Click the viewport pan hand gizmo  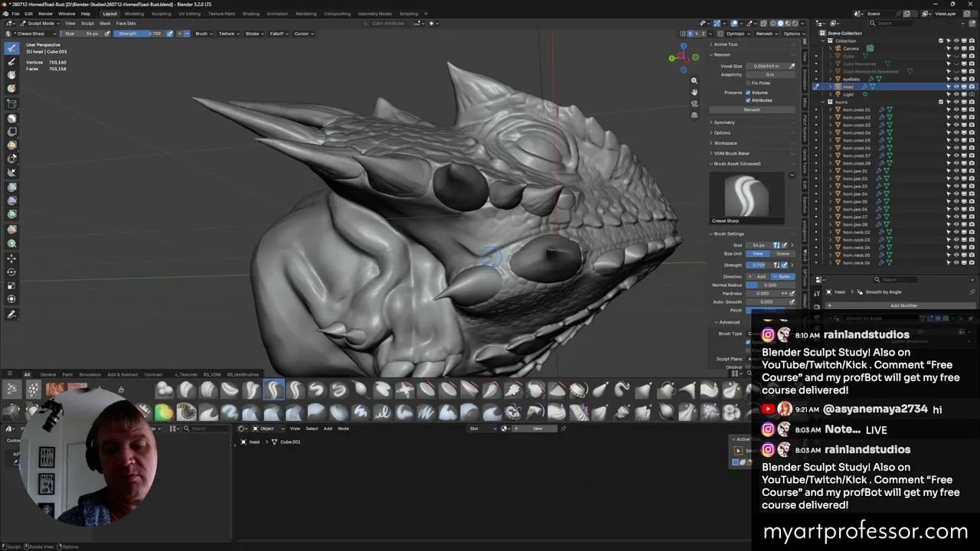pyautogui.click(x=694, y=93)
